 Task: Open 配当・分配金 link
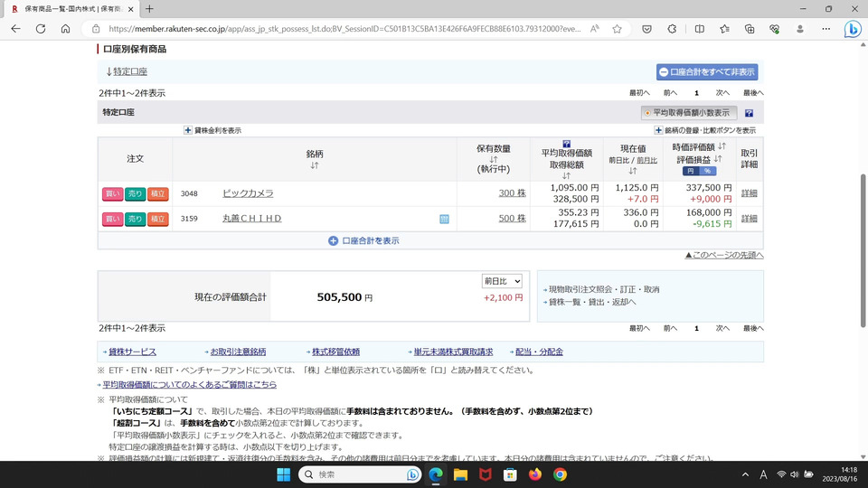539,352
